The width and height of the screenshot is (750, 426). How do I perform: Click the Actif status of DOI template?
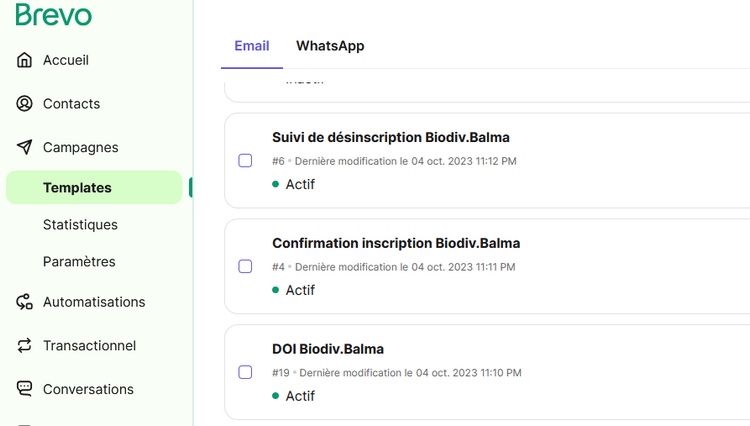point(299,396)
